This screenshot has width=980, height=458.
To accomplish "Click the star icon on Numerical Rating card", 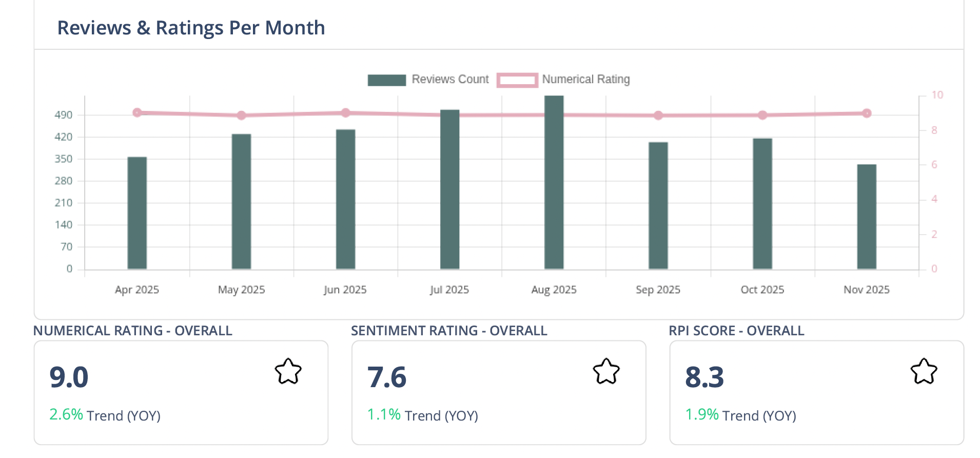I will pos(288,371).
